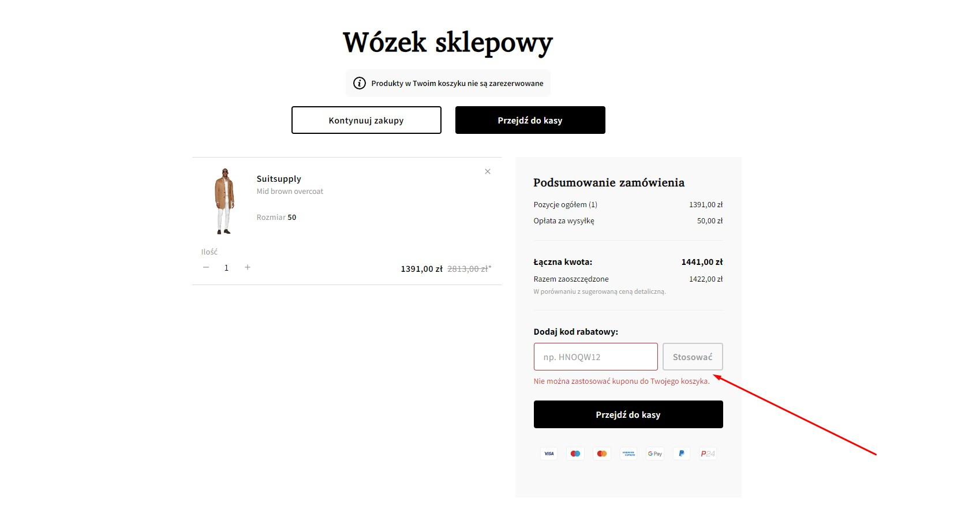Viewport: 980px width, 524px height.
Task: Click the P24 payment icon
Action: (708, 454)
